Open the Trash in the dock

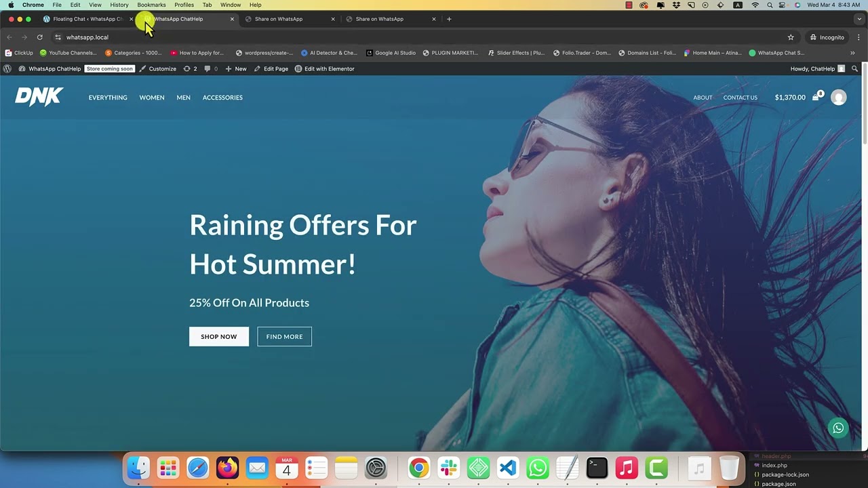pos(729,468)
